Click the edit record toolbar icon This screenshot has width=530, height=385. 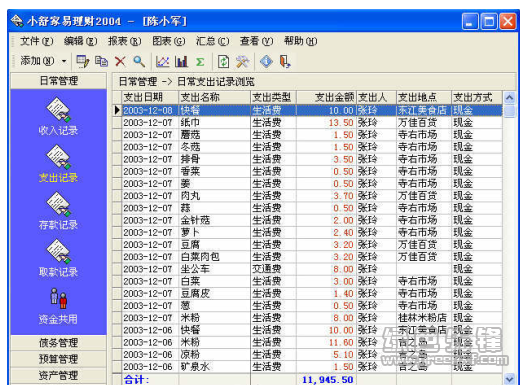pyautogui.click(x=83, y=62)
